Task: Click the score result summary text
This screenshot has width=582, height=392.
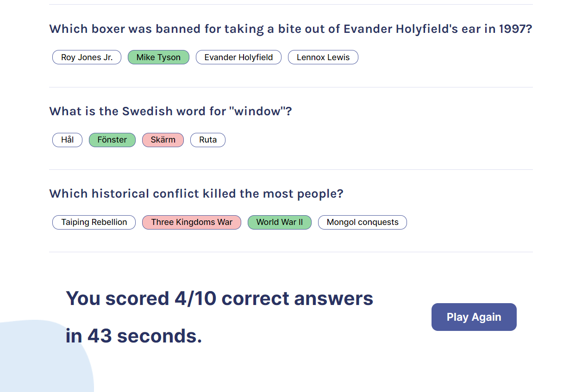Action: coord(219,299)
